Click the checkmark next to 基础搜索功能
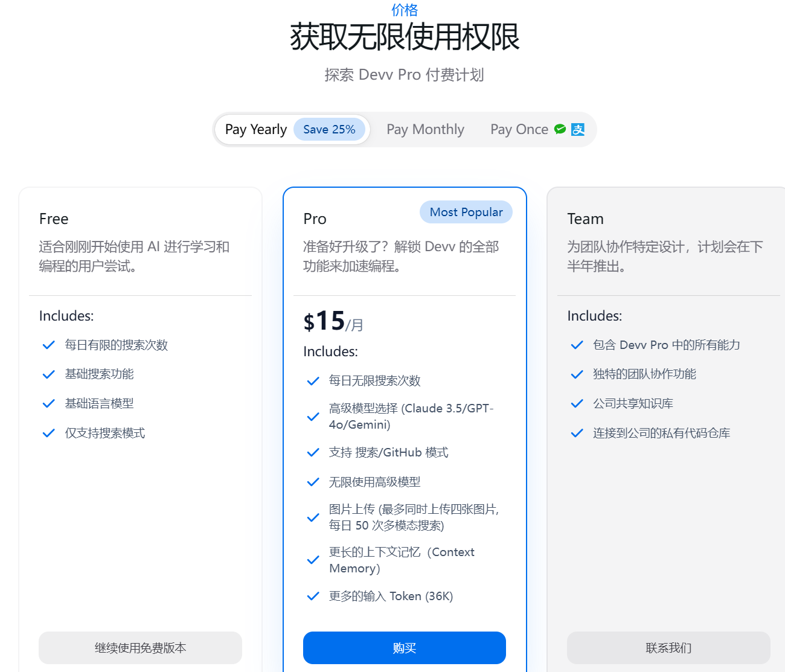The width and height of the screenshot is (785, 672). pyautogui.click(x=49, y=374)
